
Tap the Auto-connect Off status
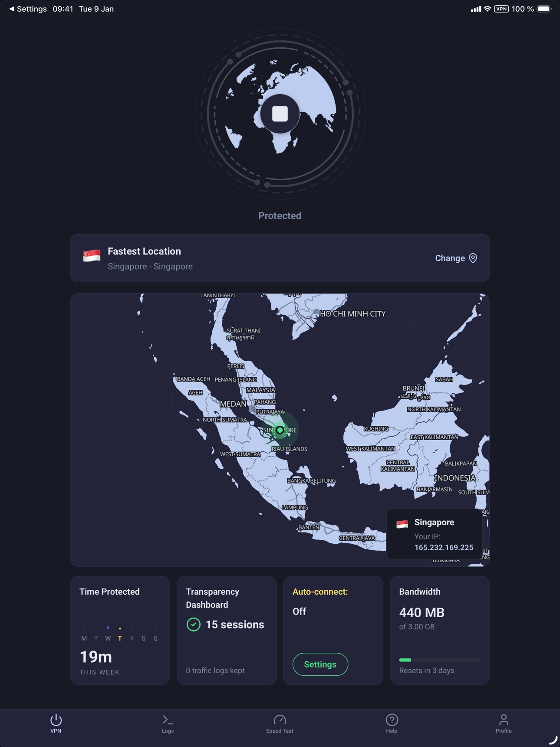pos(299,612)
